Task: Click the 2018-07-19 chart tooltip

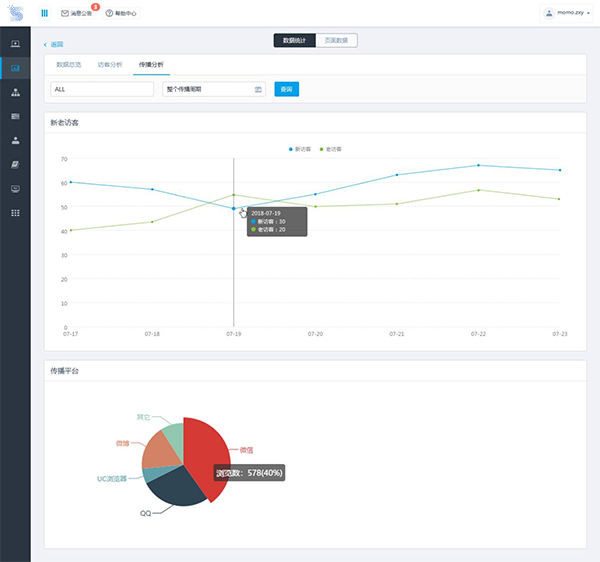Action: coord(277,222)
